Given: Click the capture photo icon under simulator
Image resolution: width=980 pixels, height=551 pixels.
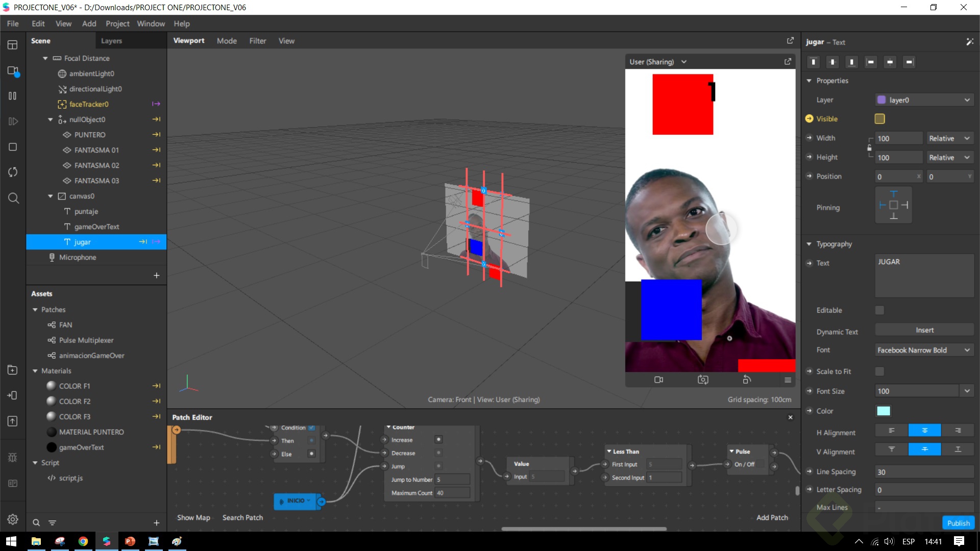Looking at the screenshot, I should click(x=703, y=380).
